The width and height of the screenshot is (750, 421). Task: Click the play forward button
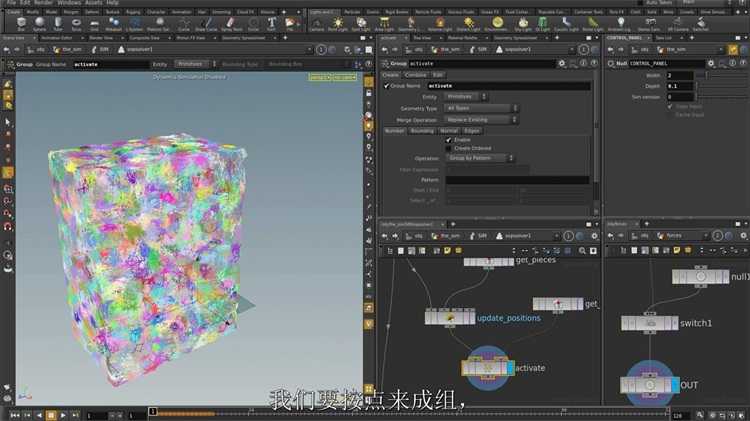click(x=63, y=415)
